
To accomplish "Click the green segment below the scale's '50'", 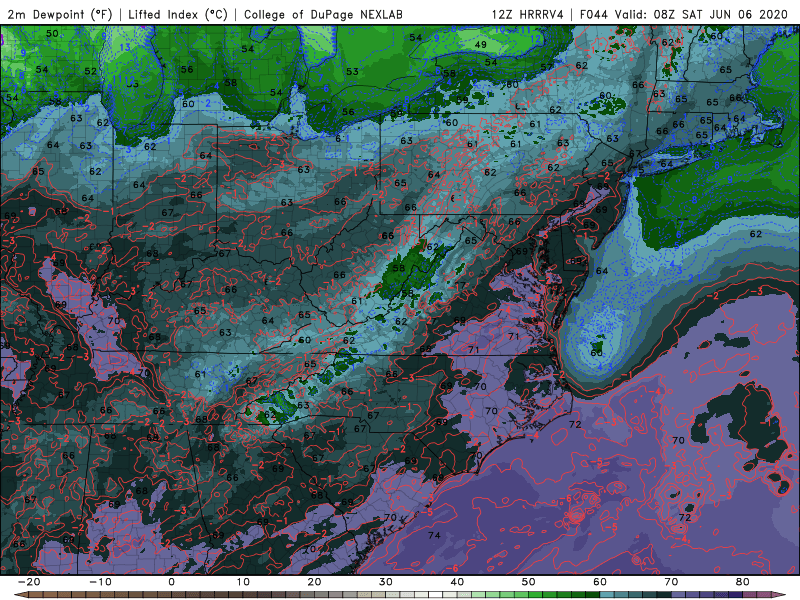I will 536,595.
